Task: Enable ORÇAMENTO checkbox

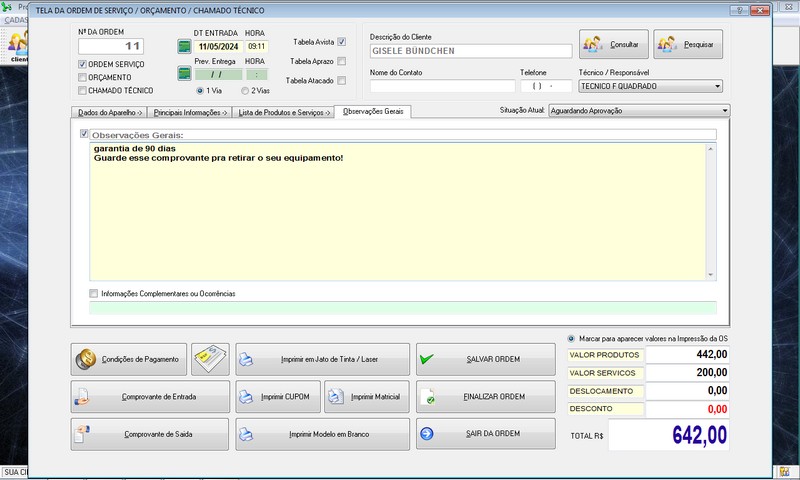Action: pos(82,78)
